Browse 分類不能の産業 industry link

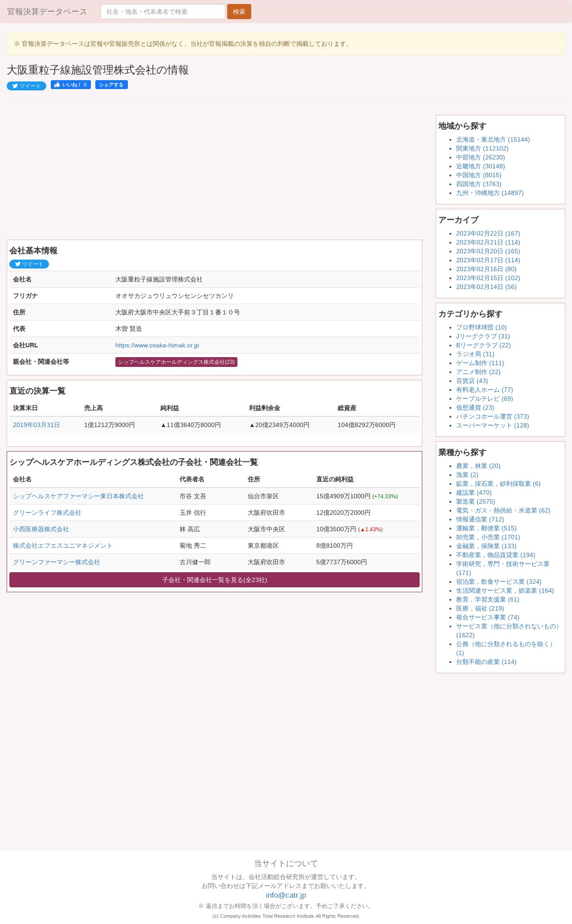486,662
